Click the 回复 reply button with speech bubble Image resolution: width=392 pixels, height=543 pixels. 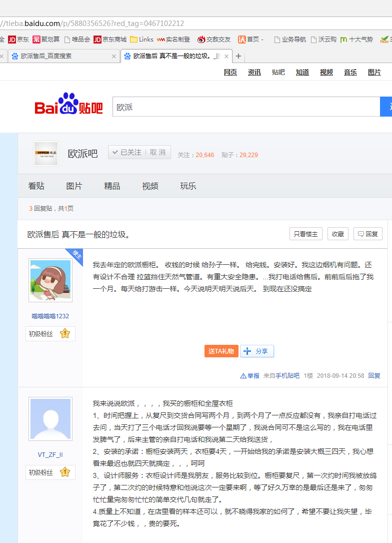tap(367, 234)
